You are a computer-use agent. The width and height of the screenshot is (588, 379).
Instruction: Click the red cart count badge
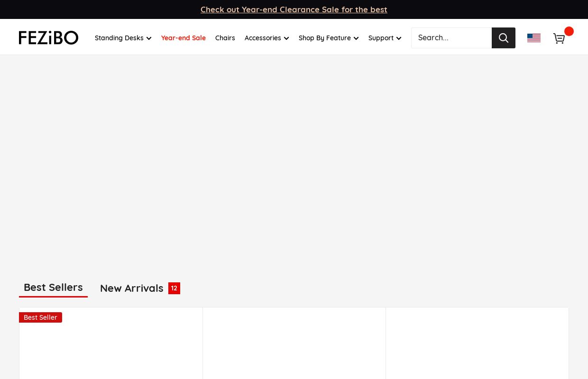click(x=569, y=31)
